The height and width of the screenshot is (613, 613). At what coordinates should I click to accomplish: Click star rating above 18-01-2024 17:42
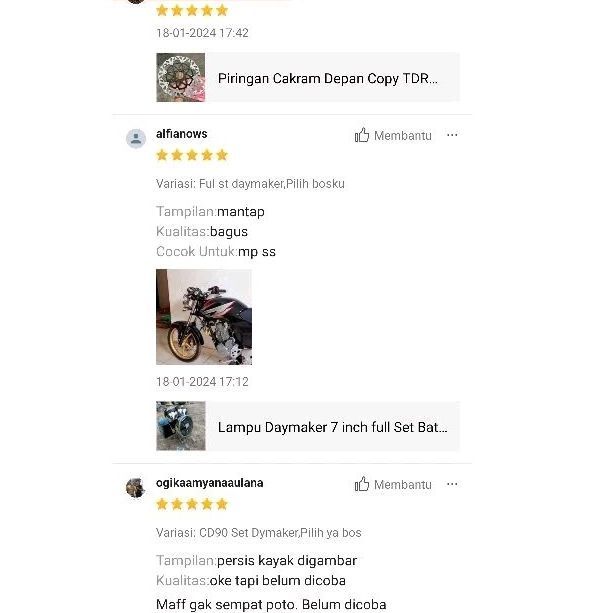(192, 10)
